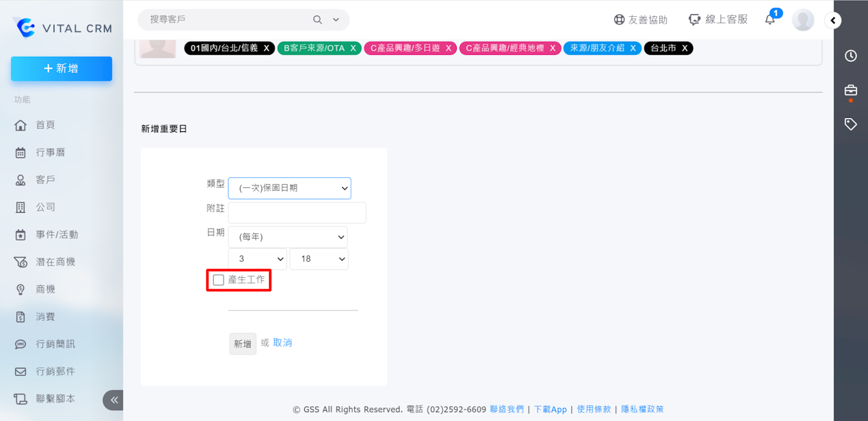Image resolution: width=868 pixels, height=421 pixels.
Task: Open the history clock icon in right panel
Action: click(x=851, y=56)
